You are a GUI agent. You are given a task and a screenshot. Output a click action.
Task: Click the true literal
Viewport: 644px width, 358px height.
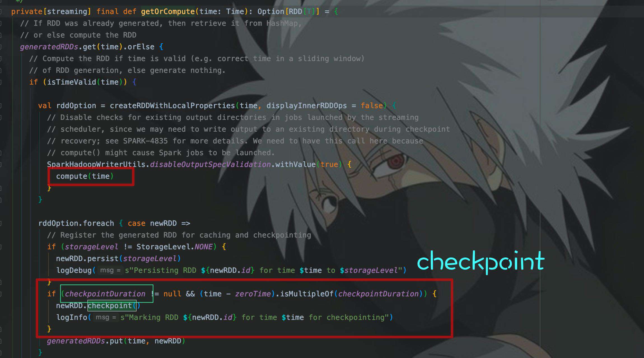329,164
